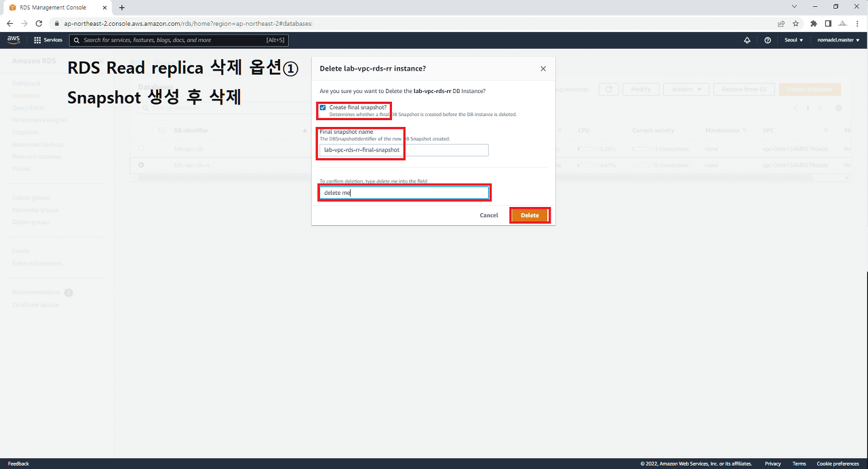Click the dimmed Create database button
Viewport: 868px width, 469px height.
tap(810, 89)
